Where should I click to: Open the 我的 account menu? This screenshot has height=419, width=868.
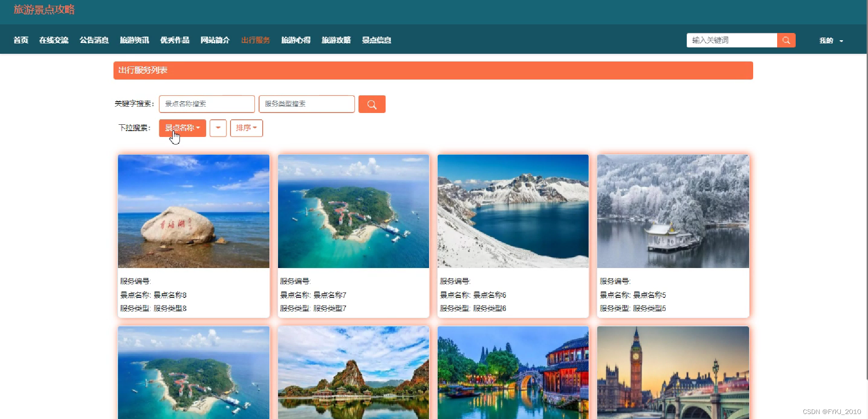831,41
